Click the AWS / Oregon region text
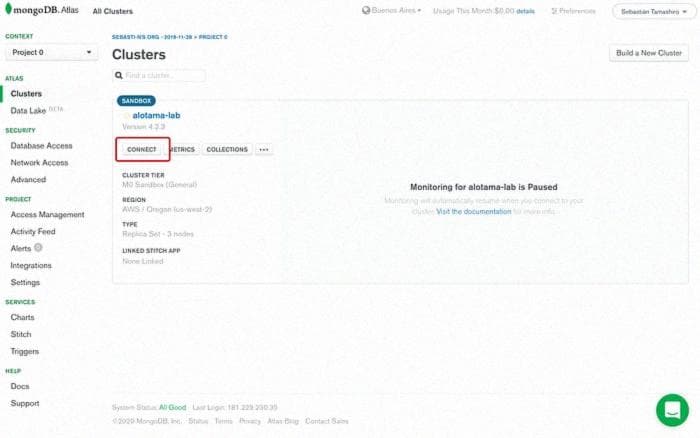Image resolution: width=700 pixels, height=438 pixels. tap(167, 209)
